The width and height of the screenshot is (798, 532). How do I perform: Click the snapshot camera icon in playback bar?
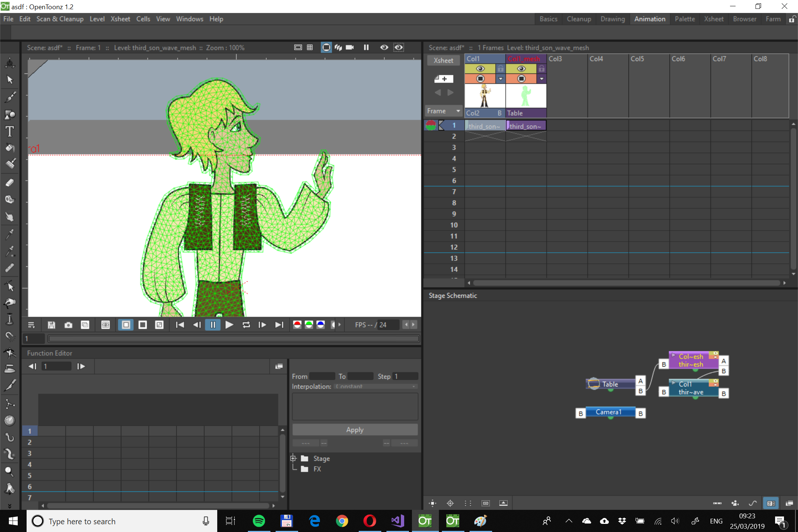point(68,325)
